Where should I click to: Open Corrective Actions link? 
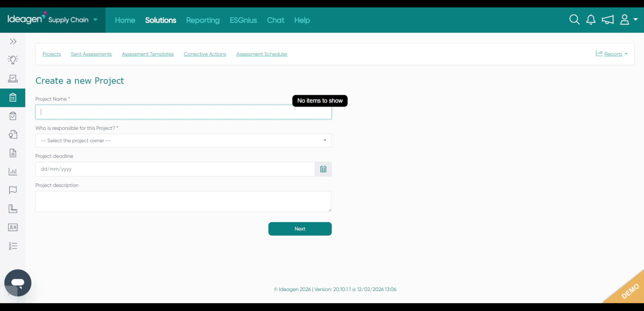(205, 54)
